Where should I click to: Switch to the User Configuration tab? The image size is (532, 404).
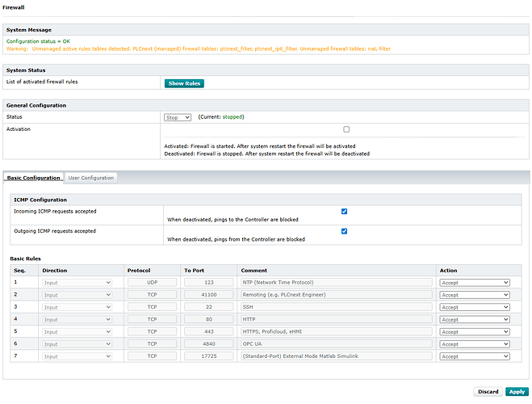pyautogui.click(x=91, y=178)
